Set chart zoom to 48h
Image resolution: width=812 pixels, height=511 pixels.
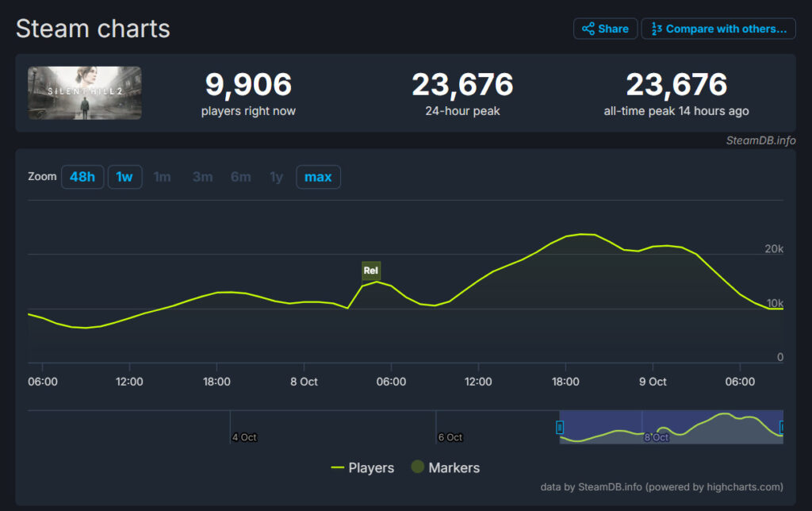[x=82, y=177]
